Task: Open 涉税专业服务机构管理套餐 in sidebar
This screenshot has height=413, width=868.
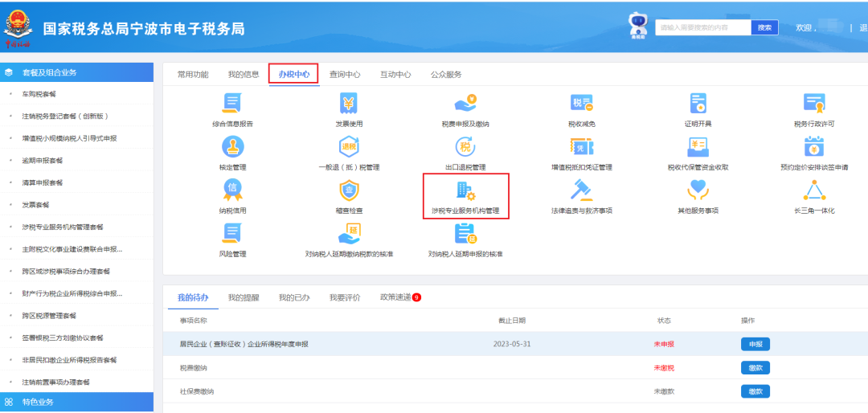Action: tap(63, 227)
